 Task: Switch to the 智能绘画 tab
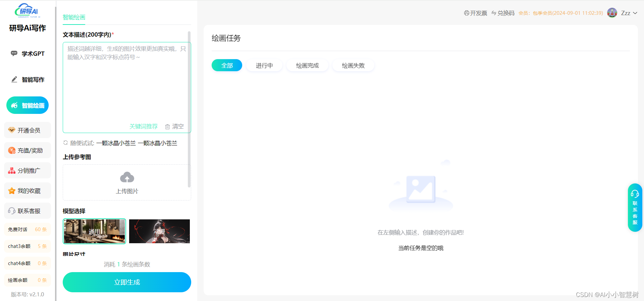pyautogui.click(x=74, y=17)
